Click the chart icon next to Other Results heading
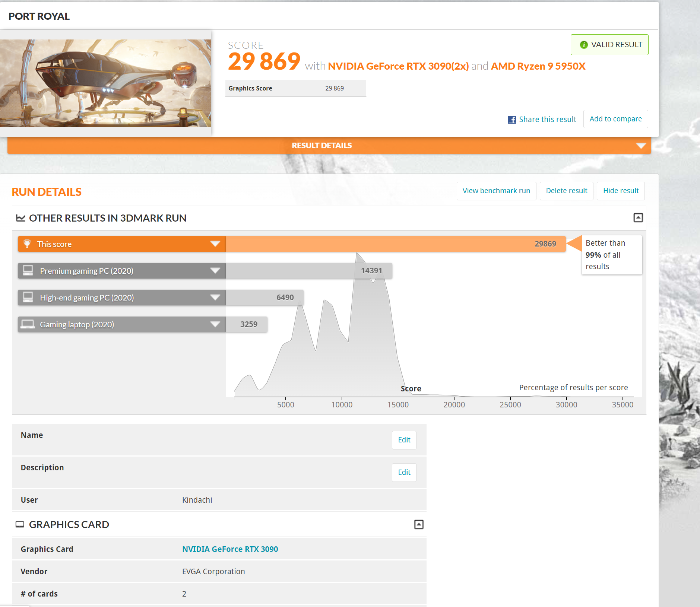This screenshot has width=700, height=607. pos(20,218)
